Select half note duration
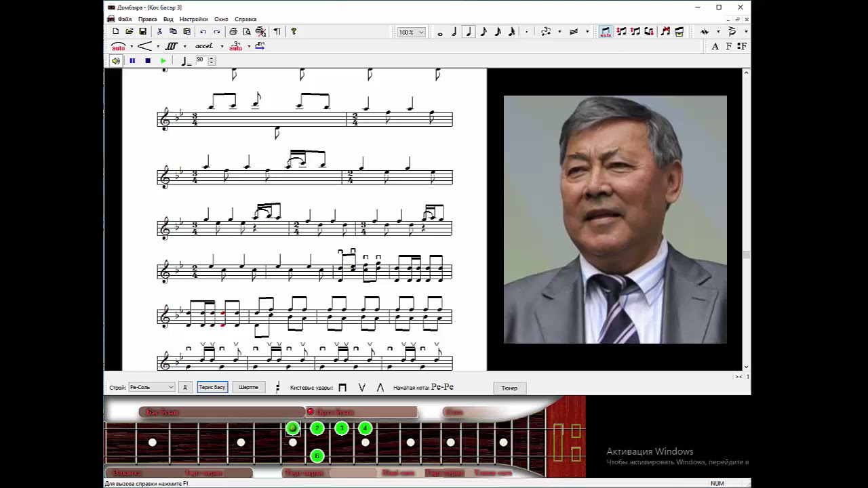The width and height of the screenshot is (868, 488). pyautogui.click(x=454, y=33)
